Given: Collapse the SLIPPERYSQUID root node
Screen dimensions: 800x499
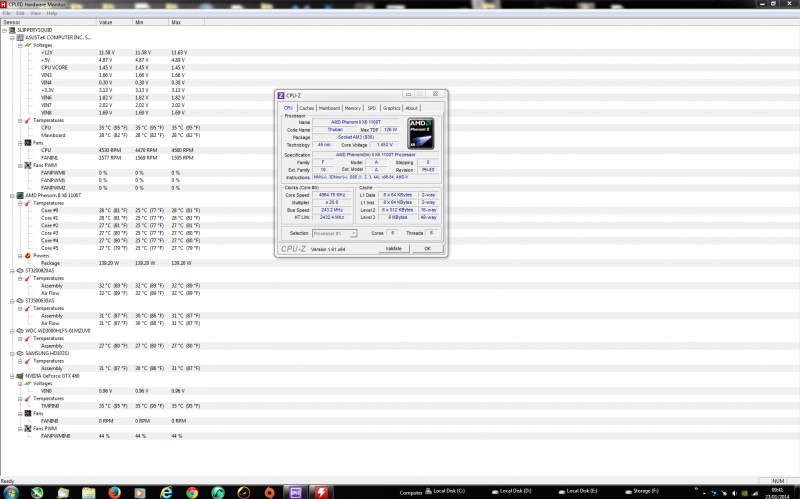Looking at the screenshot, I should (x=5, y=30).
